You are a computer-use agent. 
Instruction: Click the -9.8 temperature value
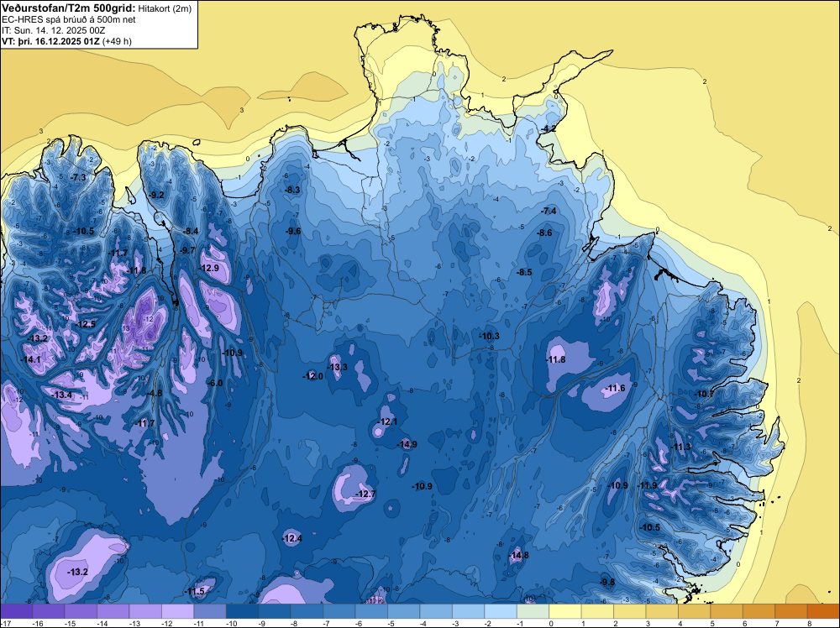[607, 583]
